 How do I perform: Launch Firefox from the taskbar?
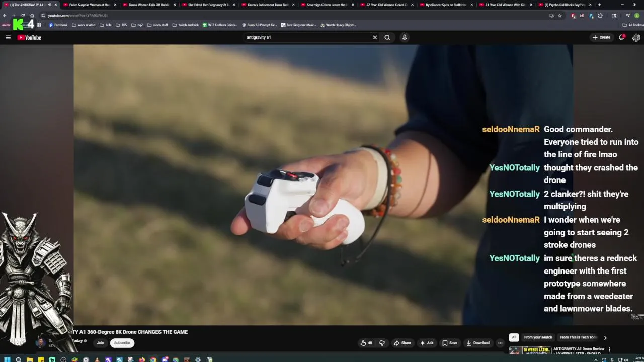(142, 359)
